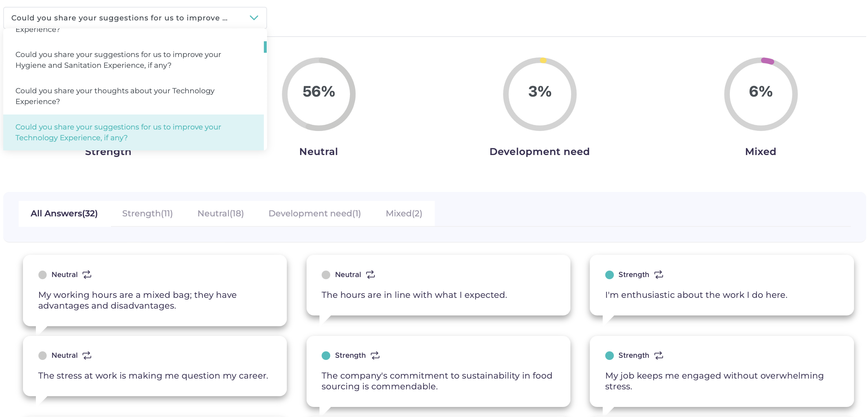Screen dimensions: 868x417
Task: Select Hygiene and Sanitation suggestions question
Action: pyautogui.click(x=118, y=60)
